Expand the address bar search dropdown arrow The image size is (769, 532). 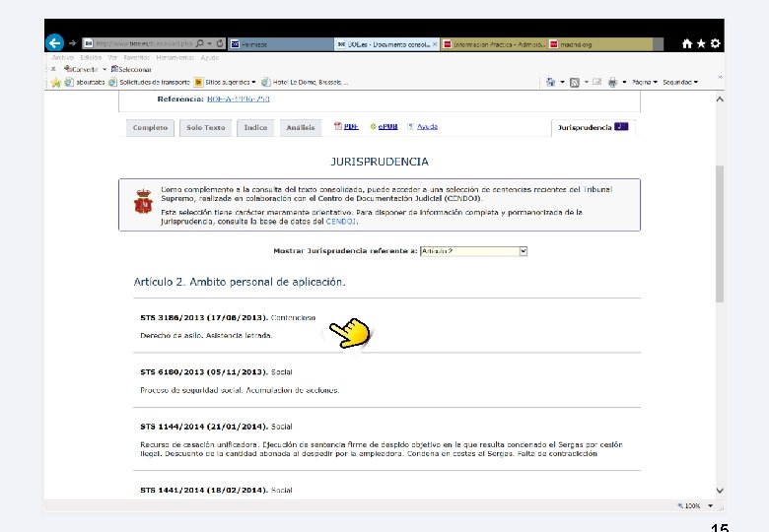(209, 43)
